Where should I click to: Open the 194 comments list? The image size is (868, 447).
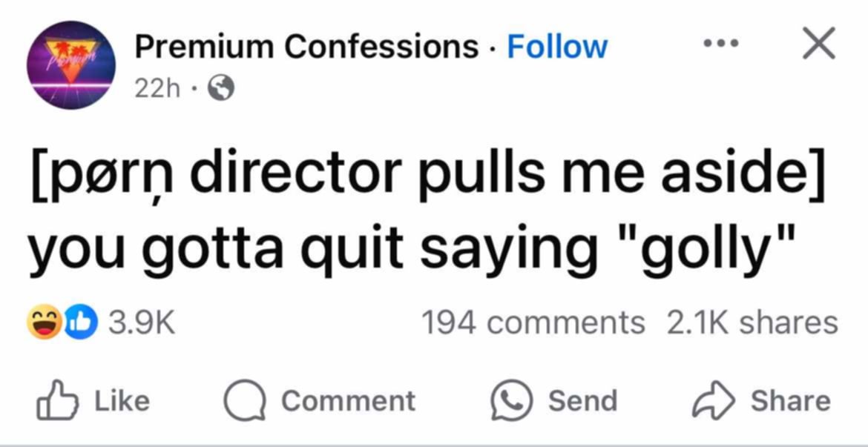[533, 322]
